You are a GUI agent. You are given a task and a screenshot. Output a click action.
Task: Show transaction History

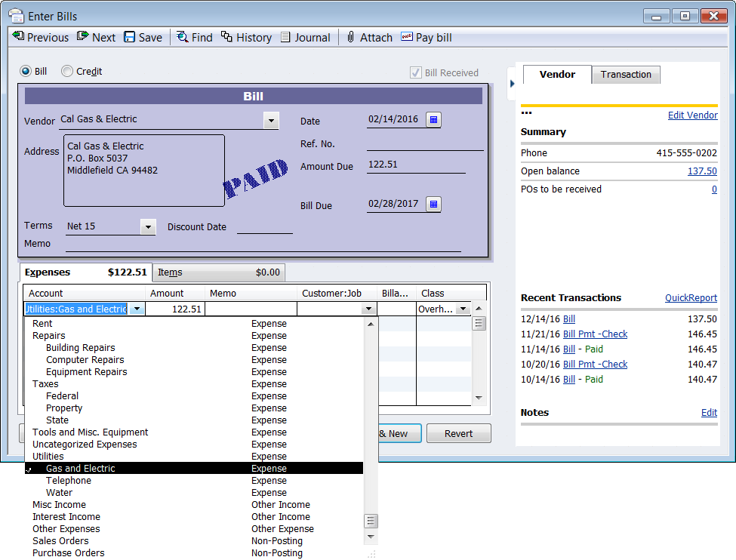pos(246,37)
